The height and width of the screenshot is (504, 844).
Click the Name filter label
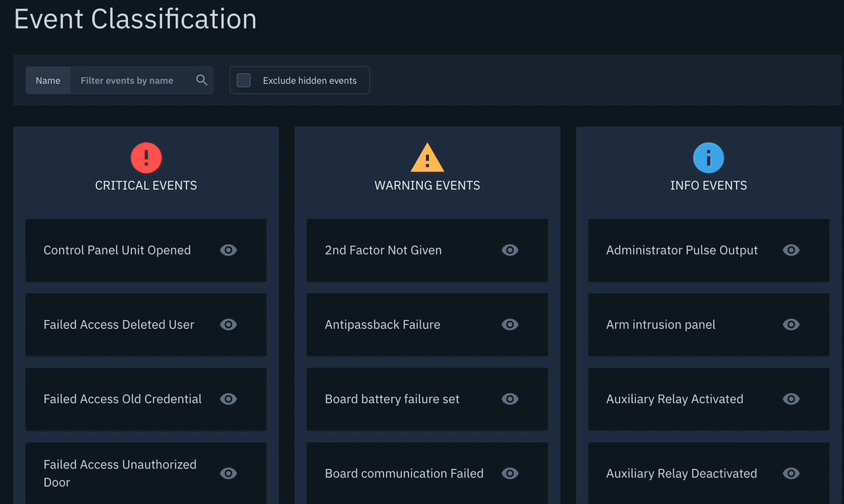point(48,80)
